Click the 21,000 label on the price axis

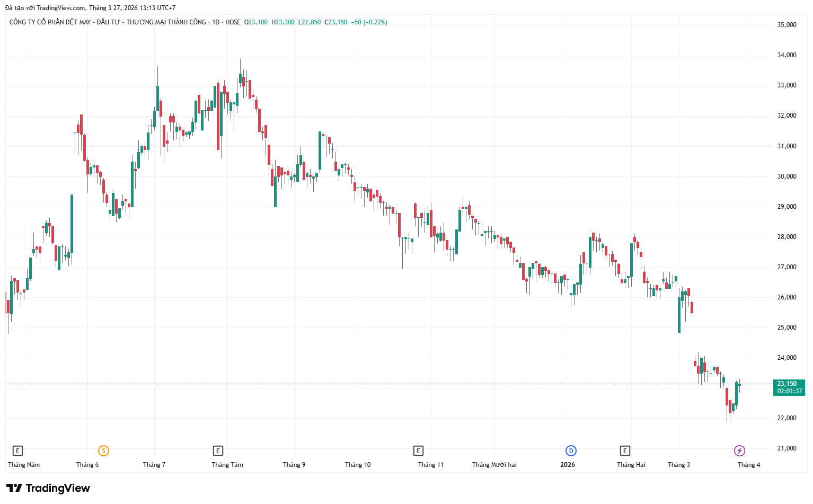(x=787, y=448)
